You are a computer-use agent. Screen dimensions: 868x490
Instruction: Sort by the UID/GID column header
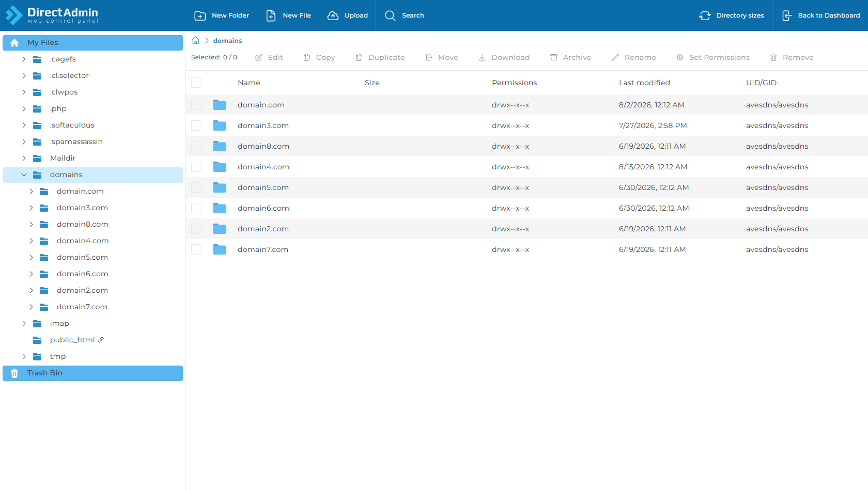[761, 83]
